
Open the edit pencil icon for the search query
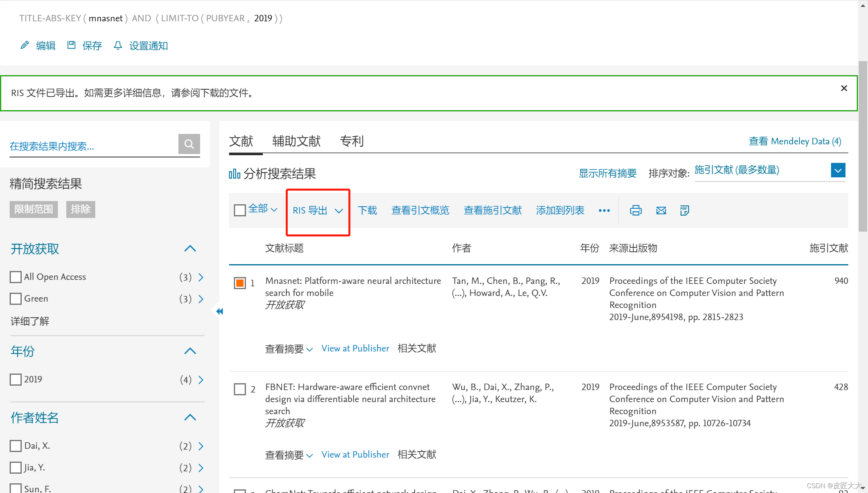click(25, 45)
